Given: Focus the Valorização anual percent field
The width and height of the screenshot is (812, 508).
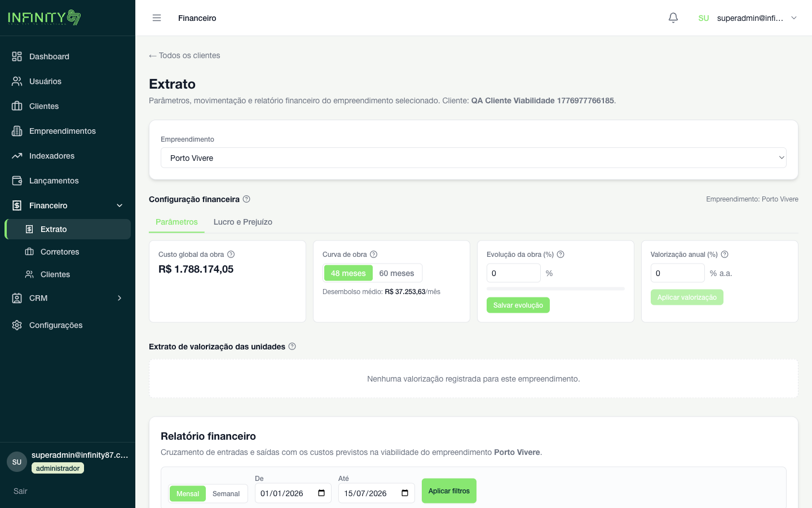Looking at the screenshot, I should click(677, 273).
